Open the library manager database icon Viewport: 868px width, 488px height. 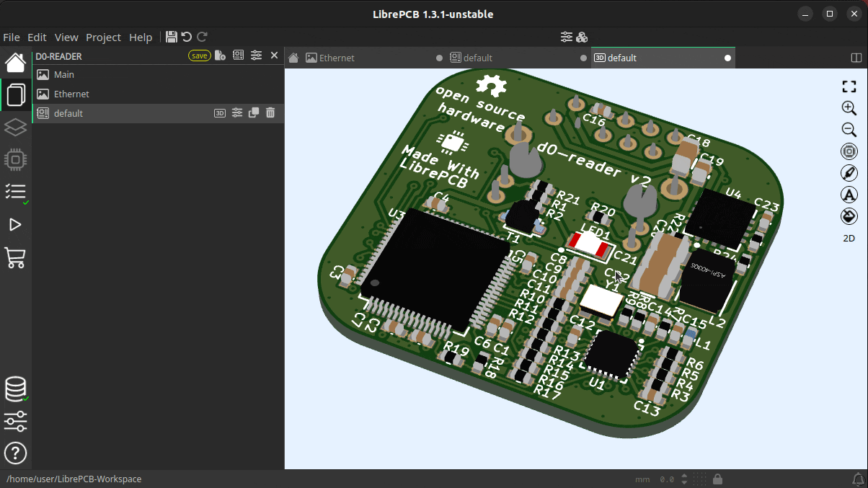tap(16, 389)
